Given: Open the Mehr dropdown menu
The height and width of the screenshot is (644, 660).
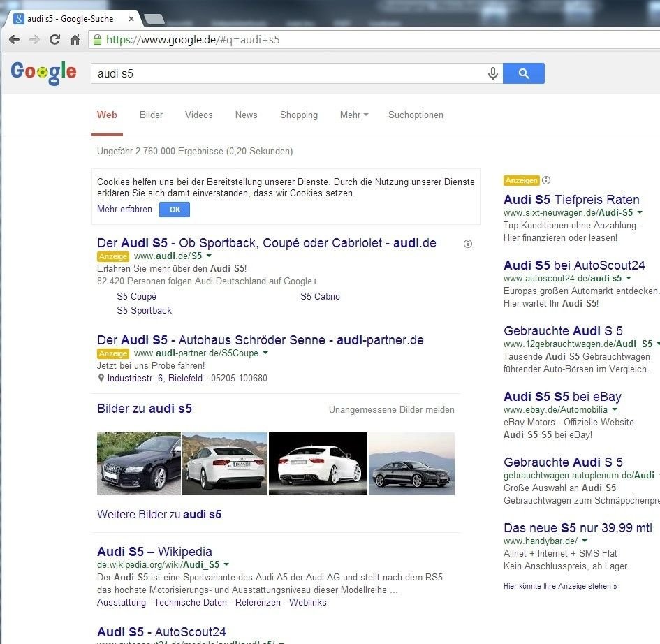Looking at the screenshot, I should [354, 115].
